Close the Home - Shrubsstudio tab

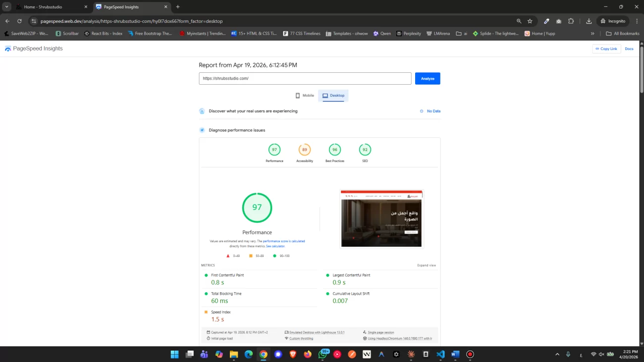tap(86, 7)
